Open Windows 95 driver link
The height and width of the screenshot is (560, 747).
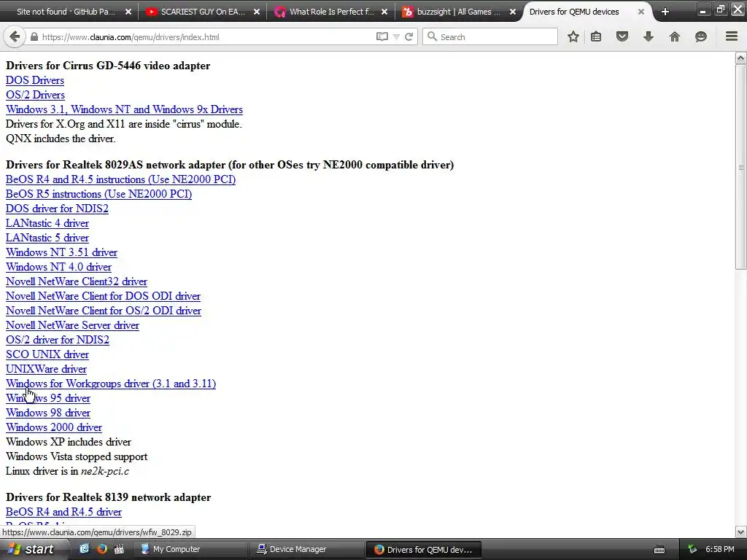[x=47, y=399]
